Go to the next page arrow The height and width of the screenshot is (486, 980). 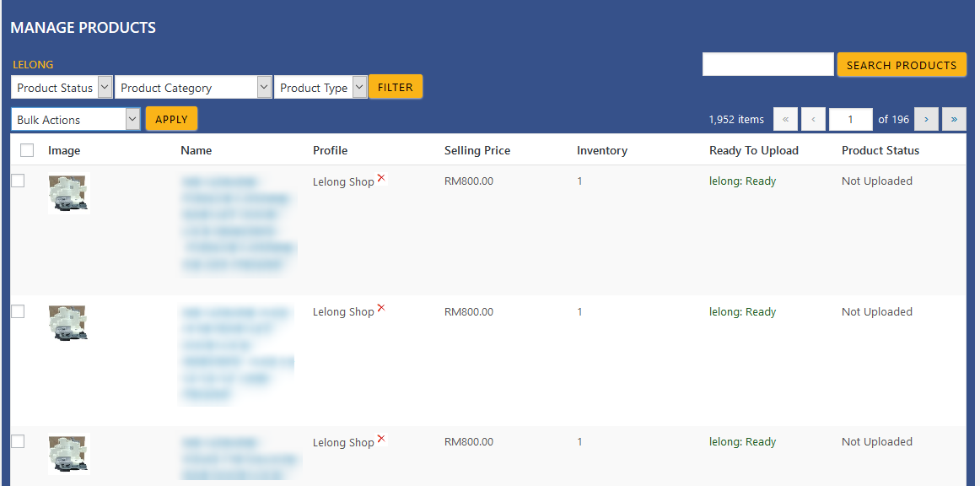click(926, 119)
